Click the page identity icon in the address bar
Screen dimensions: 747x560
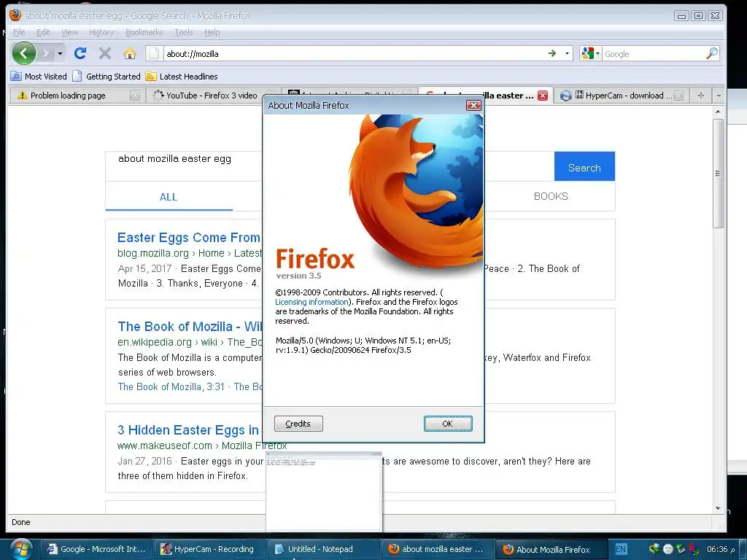coord(154,53)
